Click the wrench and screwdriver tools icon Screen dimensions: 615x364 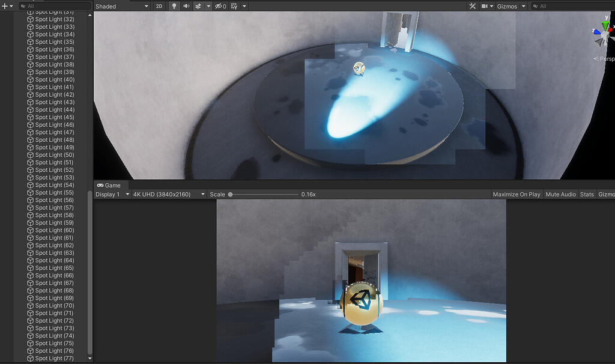point(472,6)
